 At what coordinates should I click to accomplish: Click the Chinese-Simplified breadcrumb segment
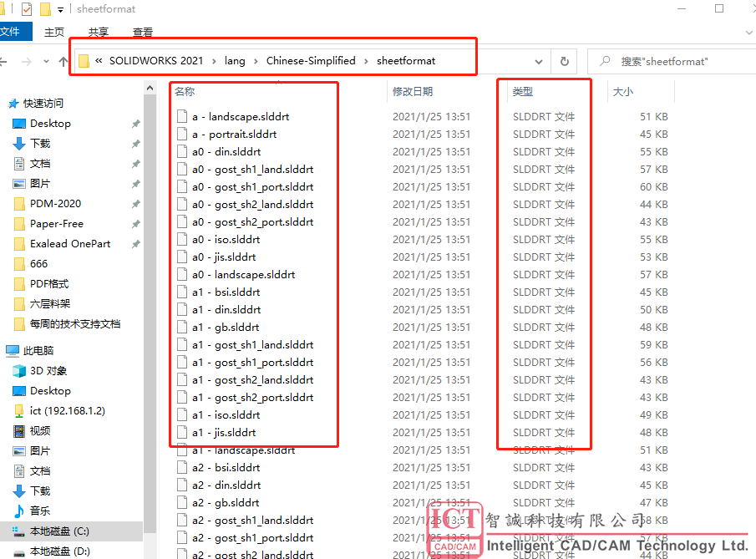[x=311, y=61]
